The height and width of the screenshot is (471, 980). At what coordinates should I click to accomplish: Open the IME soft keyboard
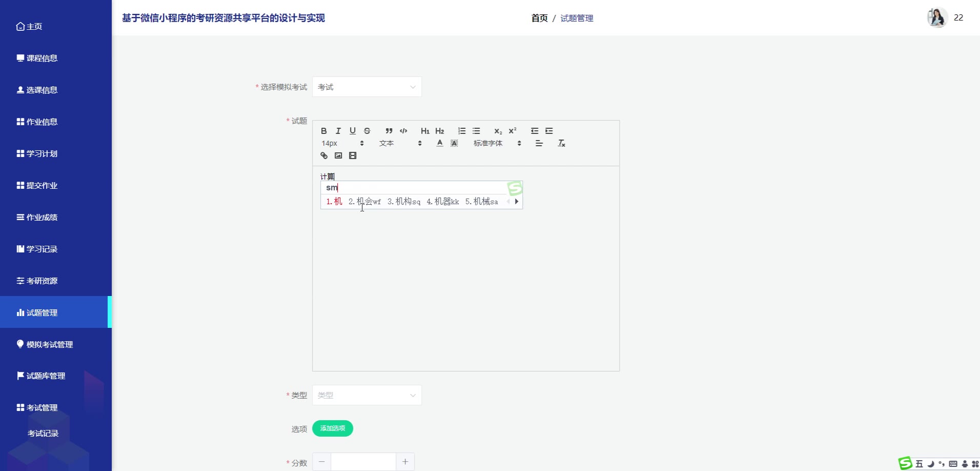point(953,464)
